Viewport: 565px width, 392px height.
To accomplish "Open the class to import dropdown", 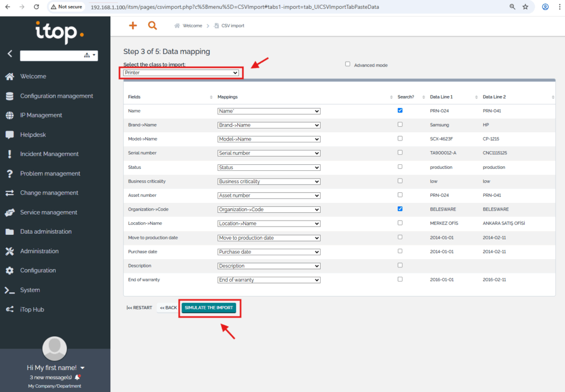I will pyautogui.click(x=181, y=73).
